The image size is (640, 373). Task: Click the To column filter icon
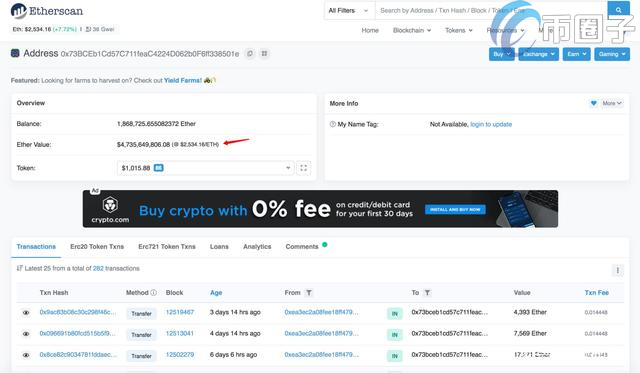427,293
